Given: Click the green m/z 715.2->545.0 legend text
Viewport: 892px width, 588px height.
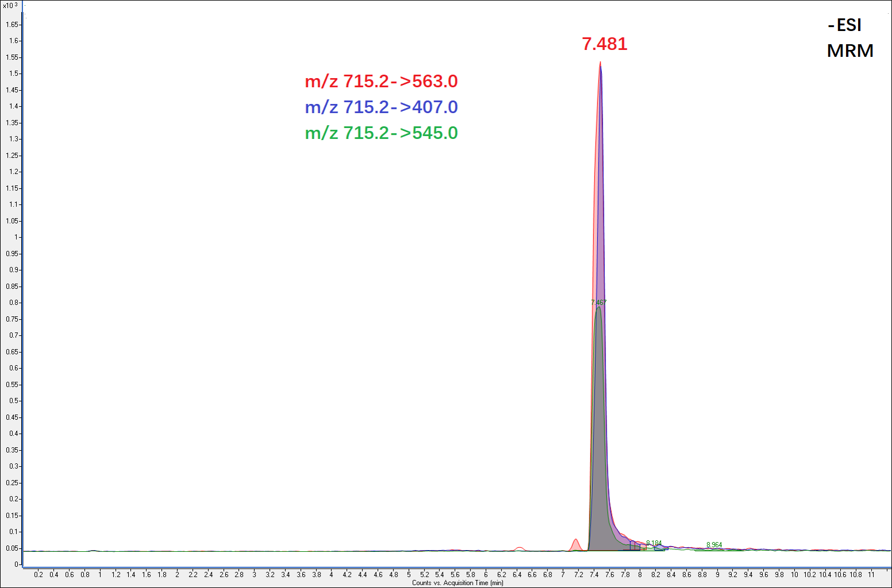Looking at the screenshot, I should (x=381, y=133).
